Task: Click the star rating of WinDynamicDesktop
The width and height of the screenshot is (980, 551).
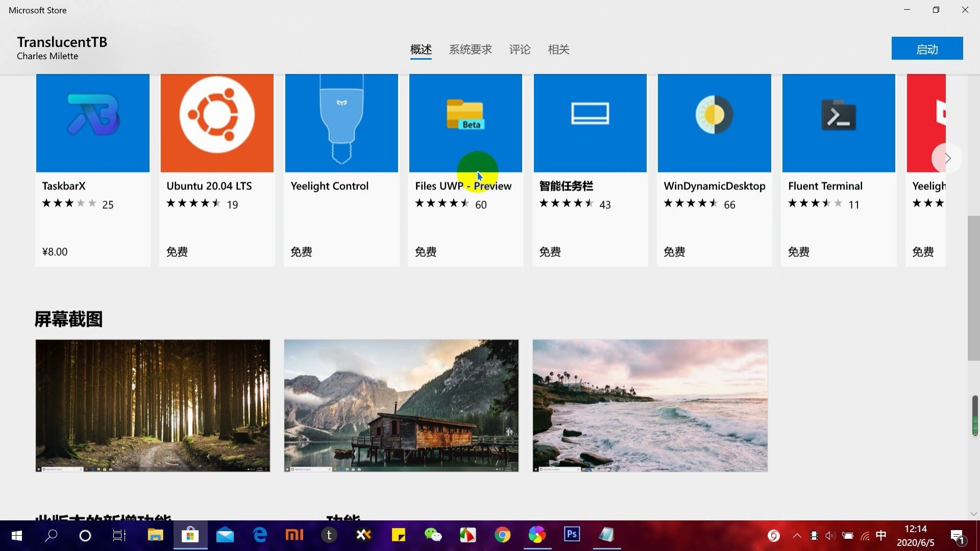Action: [x=691, y=204]
